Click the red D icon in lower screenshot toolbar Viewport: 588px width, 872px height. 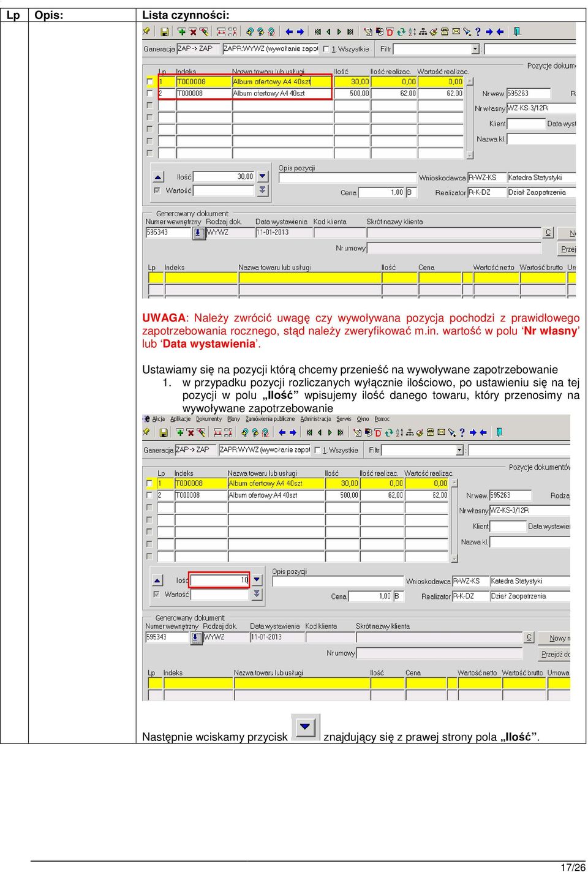pyautogui.click(x=378, y=432)
